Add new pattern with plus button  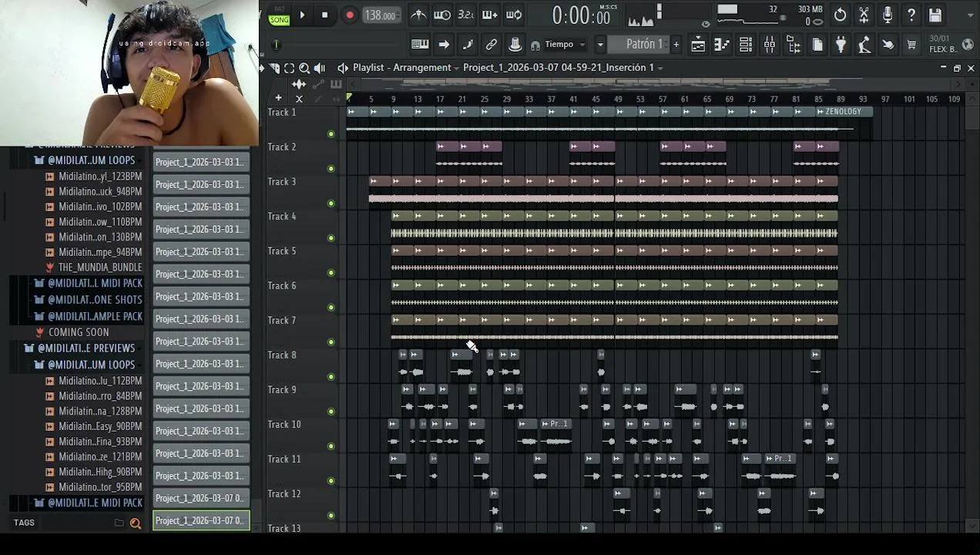[x=676, y=45]
